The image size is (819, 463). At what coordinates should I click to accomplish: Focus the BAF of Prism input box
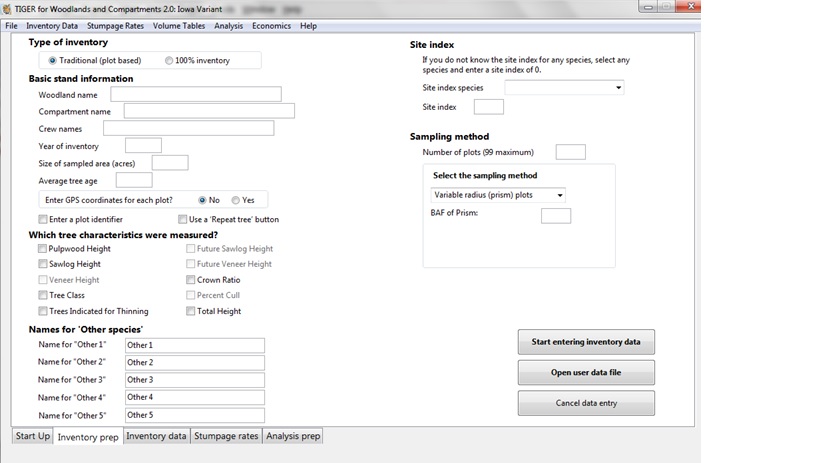[555, 216]
